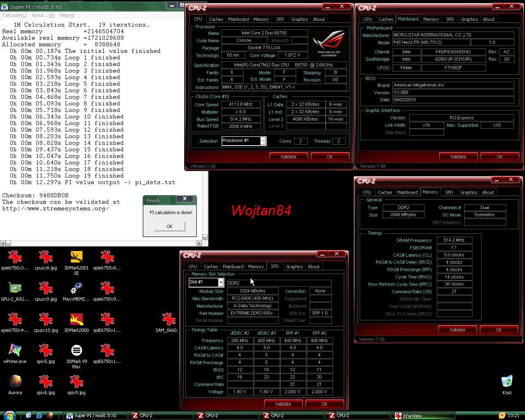Open the cpuzx8.jpg desktop icon
Screen dimensions: 525x420
46,260
